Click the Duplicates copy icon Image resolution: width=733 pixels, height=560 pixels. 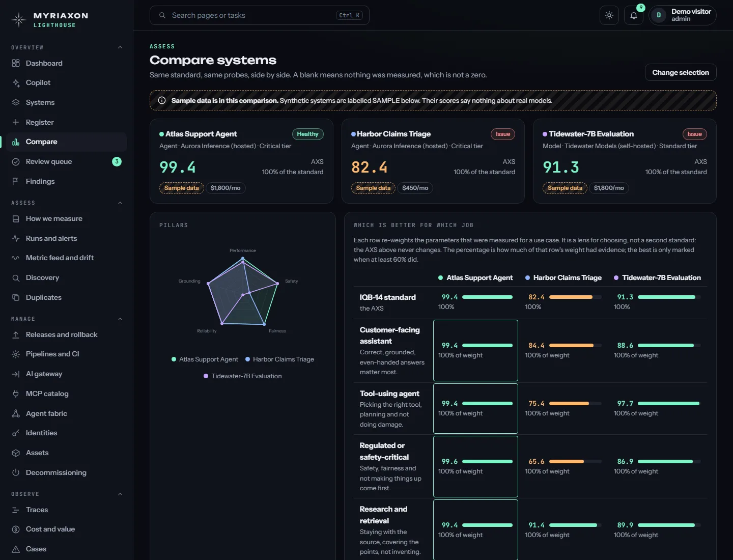[16, 297]
